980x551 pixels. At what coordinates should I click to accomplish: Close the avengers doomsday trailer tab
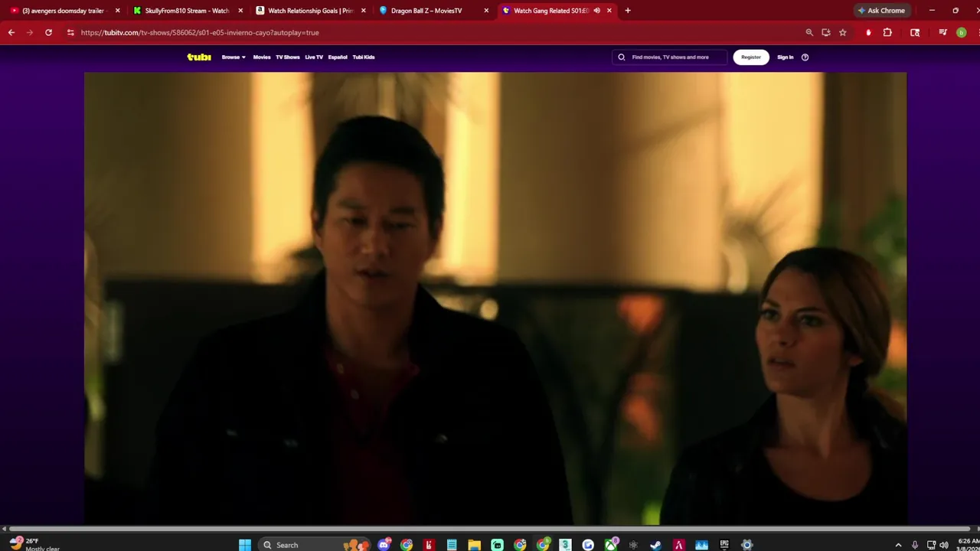(x=117, y=11)
